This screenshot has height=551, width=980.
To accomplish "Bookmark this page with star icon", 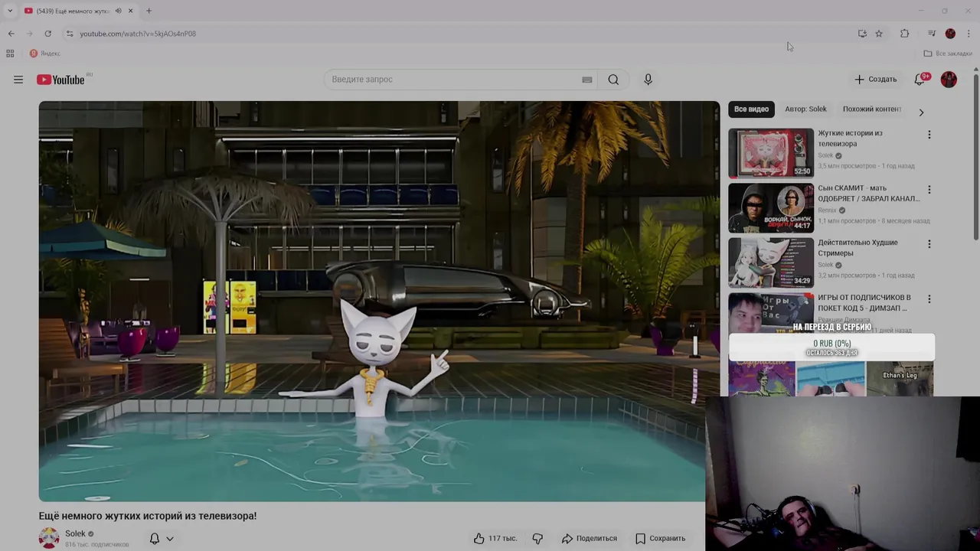I will pyautogui.click(x=879, y=34).
